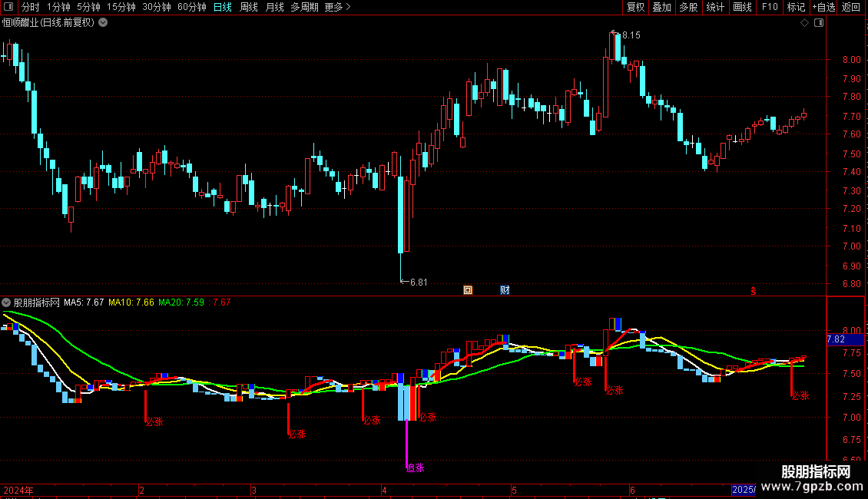The width and height of the screenshot is (868, 499).
Task: Click the 股朋指标网 indicator name
Action: click(37, 302)
